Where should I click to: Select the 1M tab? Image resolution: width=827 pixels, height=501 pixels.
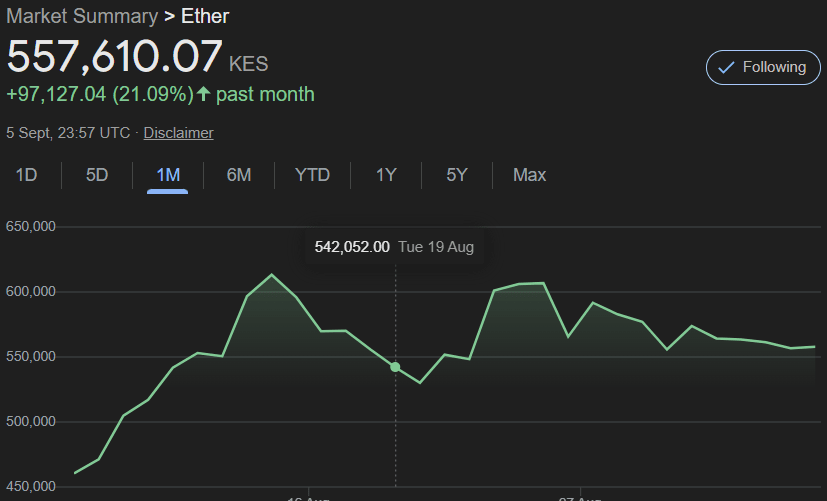tap(168, 175)
